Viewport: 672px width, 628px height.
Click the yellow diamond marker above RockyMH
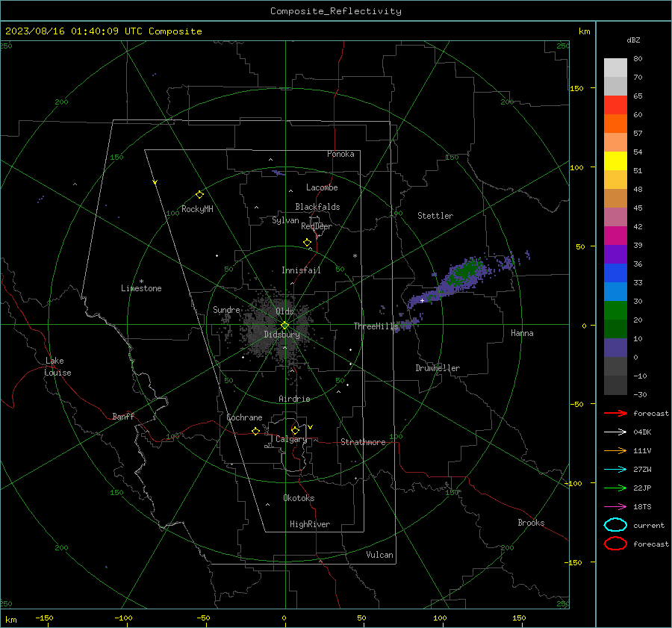click(199, 195)
